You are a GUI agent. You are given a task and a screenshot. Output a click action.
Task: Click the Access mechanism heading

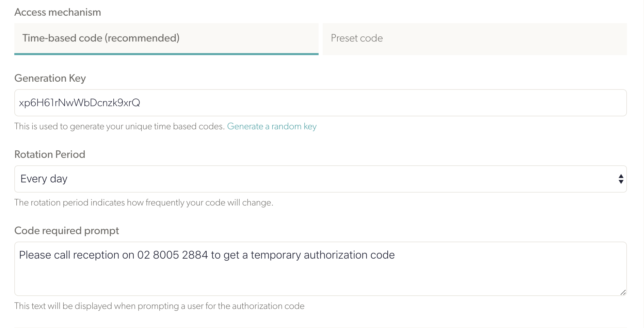[x=58, y=12]
